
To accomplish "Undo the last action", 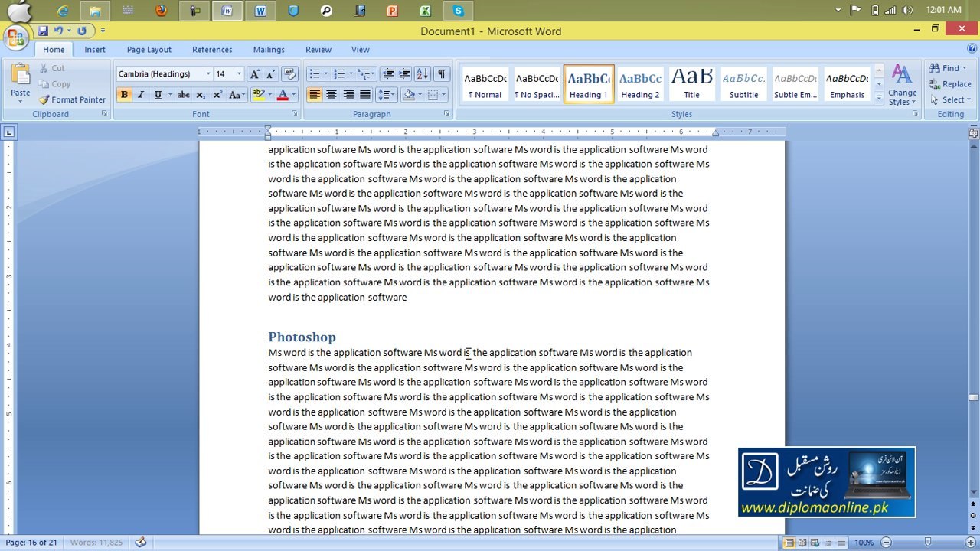I will point(58,31).
